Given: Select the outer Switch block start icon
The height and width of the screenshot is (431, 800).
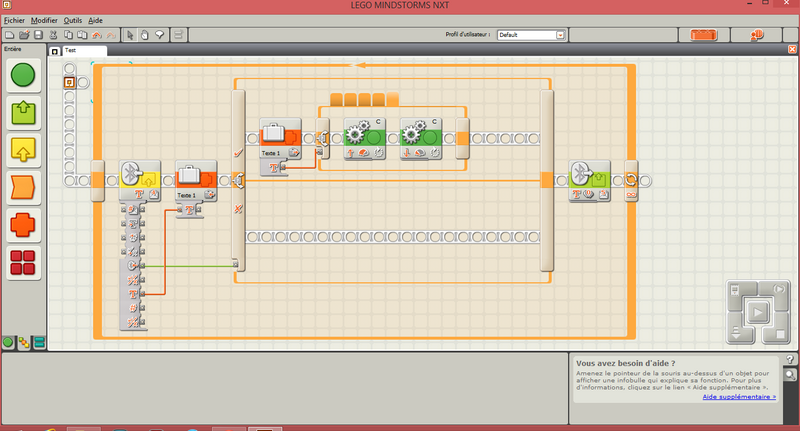Looking at the screenshot, I should click(238, 181).
